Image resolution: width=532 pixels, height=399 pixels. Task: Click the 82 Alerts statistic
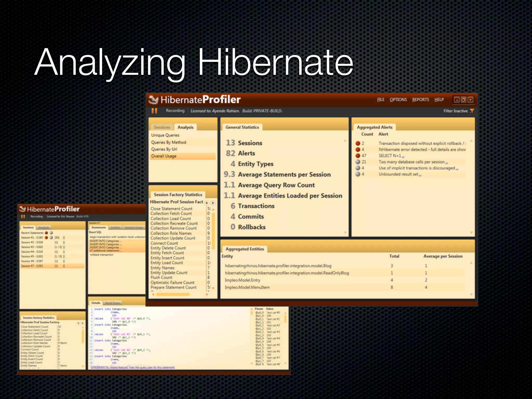coord(241,153)
